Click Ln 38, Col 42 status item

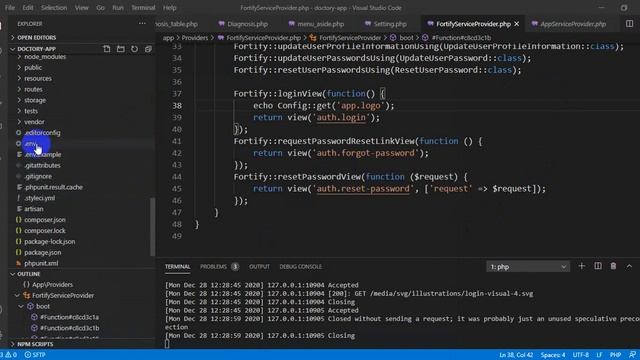coord(516,355)
